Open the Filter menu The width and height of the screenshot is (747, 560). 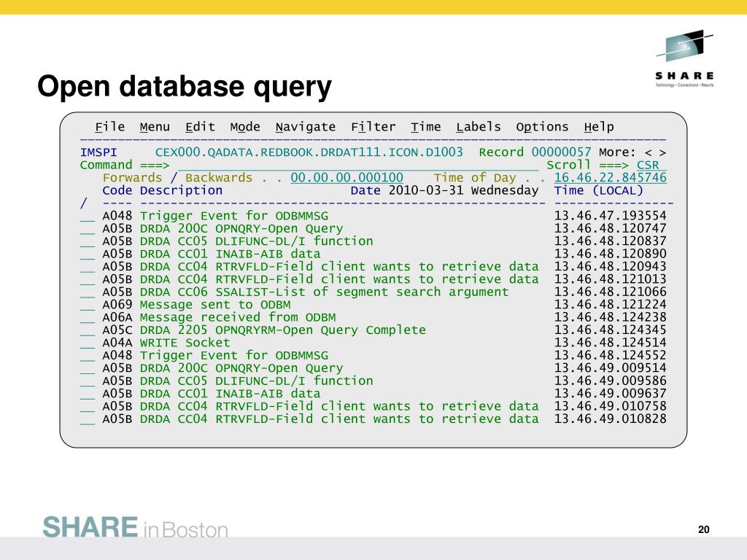click(373, 127)
